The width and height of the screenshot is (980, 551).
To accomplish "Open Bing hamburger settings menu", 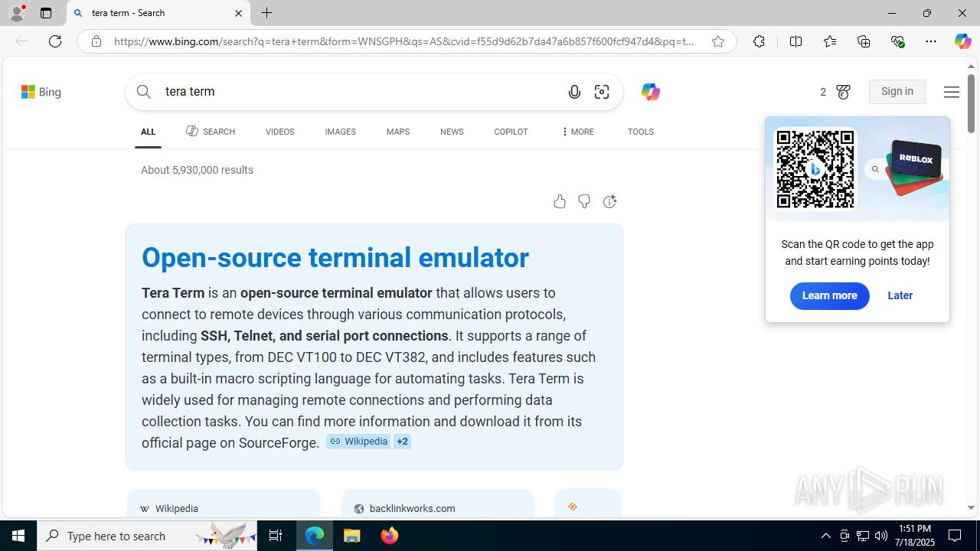I will (951, 92).
